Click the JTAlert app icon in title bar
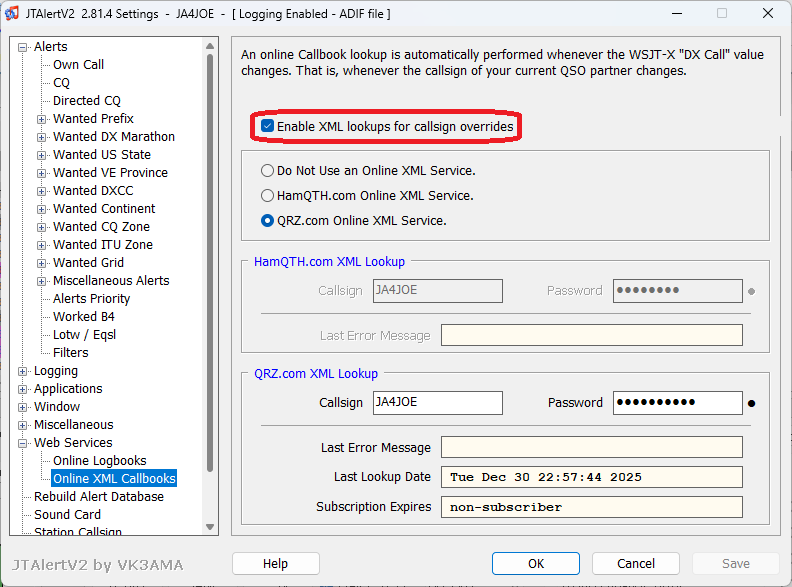The height and width of the screenshot is (587, 792). point(12,13)
